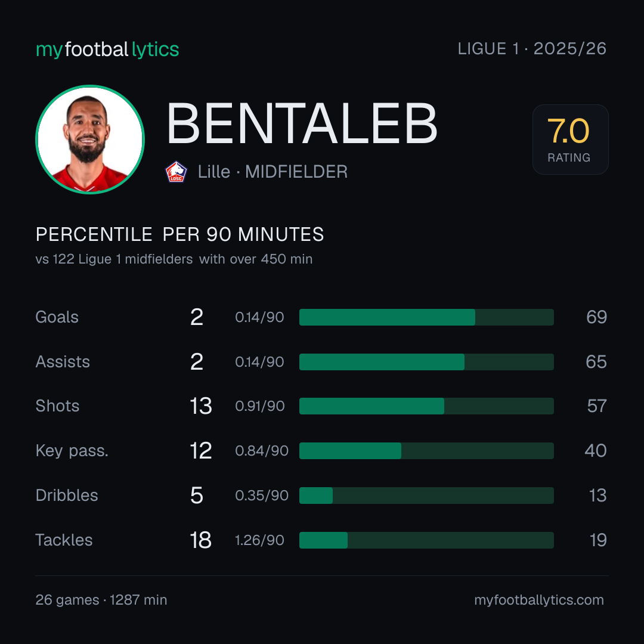The height and width of the screenshot is (644, 644).
Task: Click the 7.0 rating badge
Action: click(x=570, y=140)
